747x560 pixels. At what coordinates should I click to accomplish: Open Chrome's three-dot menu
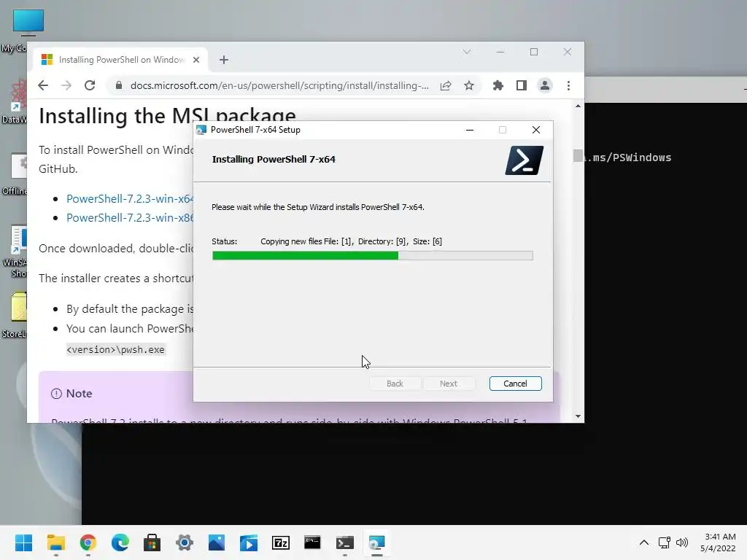click(568, 86)
